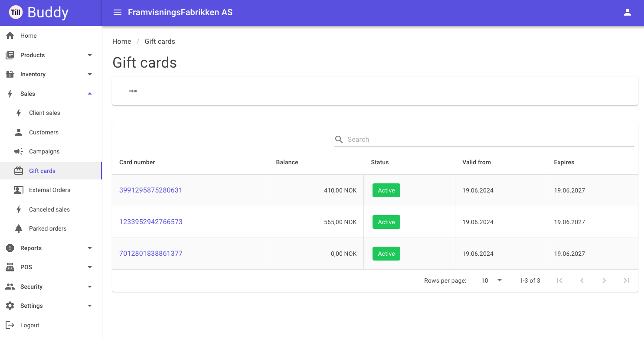Collapse the Sales menu section
Screen dimensions: 644x339
51,94
